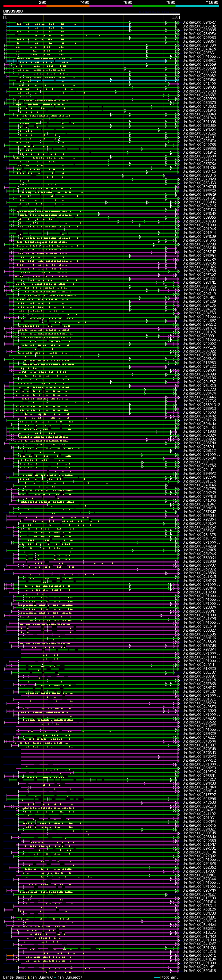Screen dimensions: 222x980
Task: Select the UniRef100_Q01945 label
Action: coord(199,110)
